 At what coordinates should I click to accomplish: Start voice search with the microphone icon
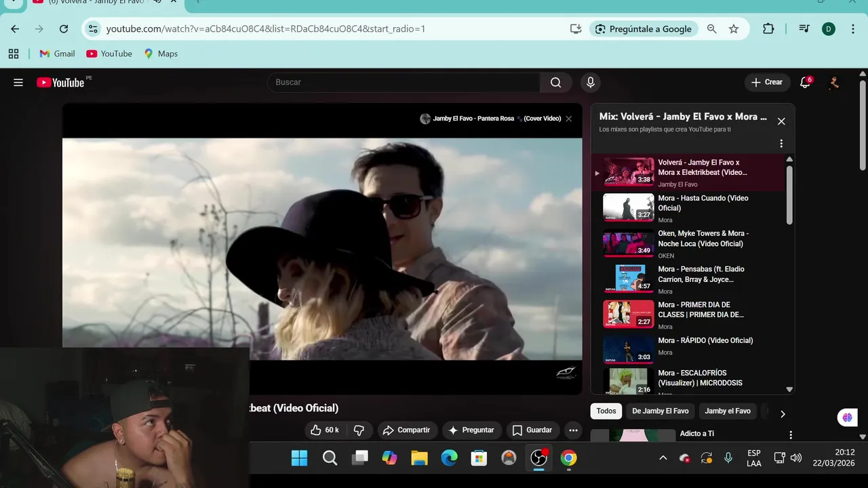(x=591, y=82)
